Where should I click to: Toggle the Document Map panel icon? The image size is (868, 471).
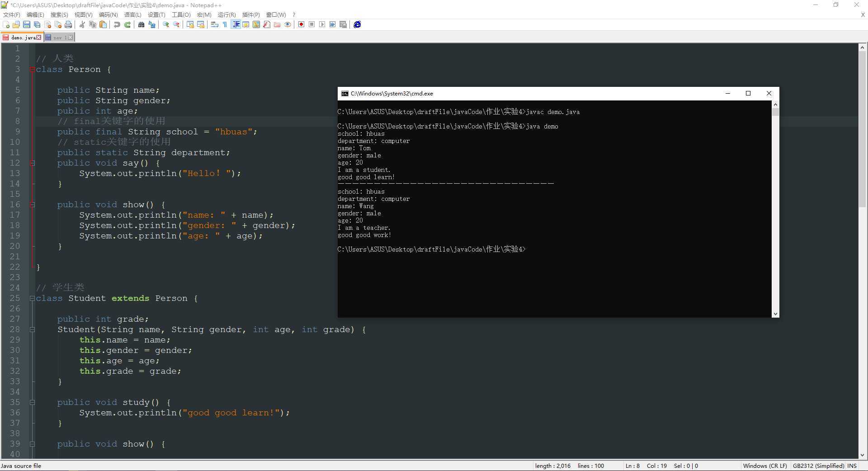point(256,24)
